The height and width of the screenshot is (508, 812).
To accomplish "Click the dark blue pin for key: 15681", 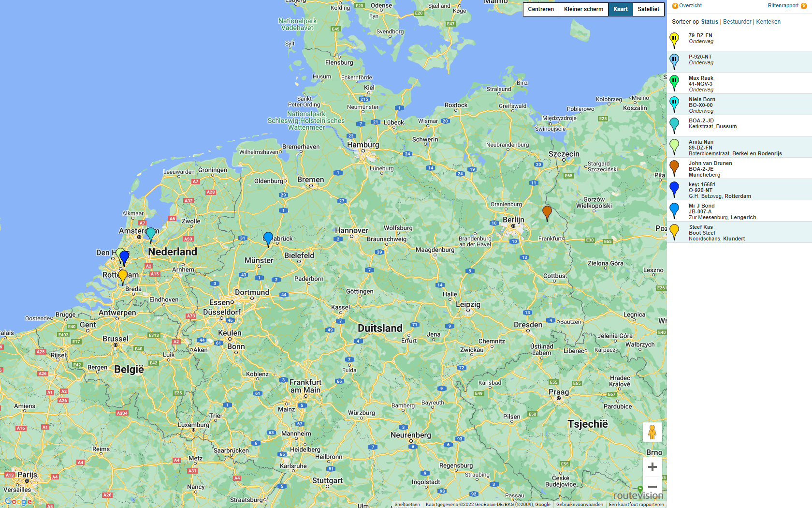I will (x=674, y=190).
